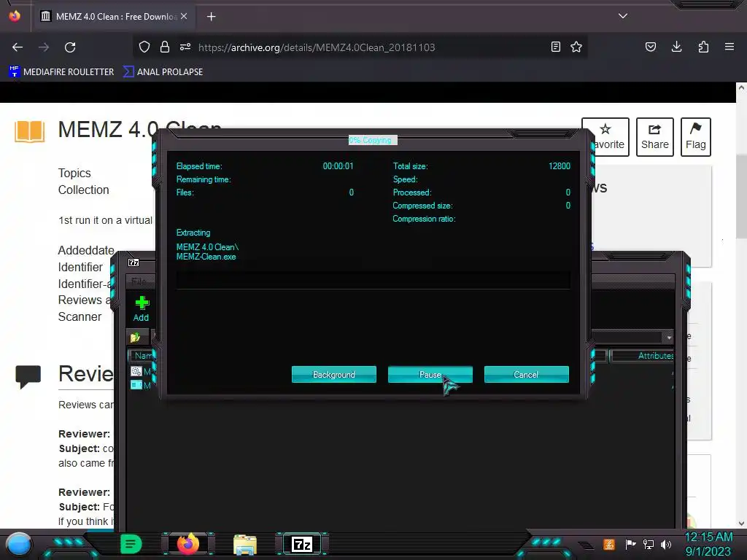Open the path dropdown arrow in 7-Zip

pos(669,337)
